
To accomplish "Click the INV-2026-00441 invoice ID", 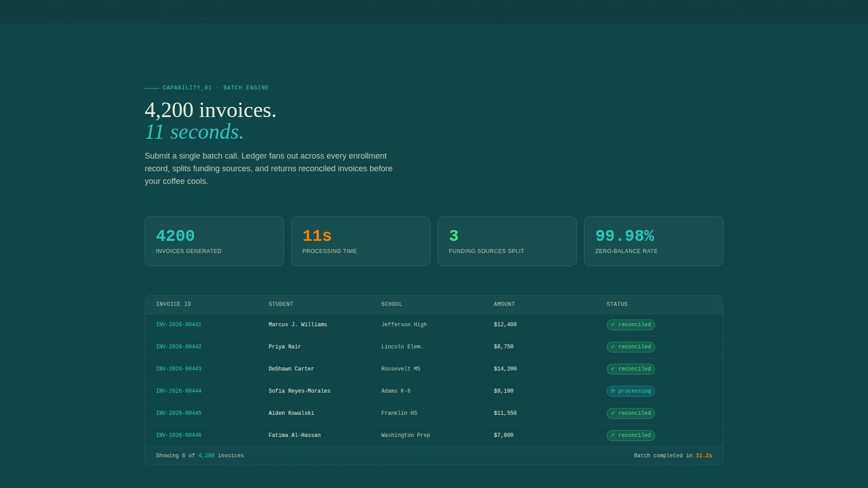I will [x=179, y=324].
